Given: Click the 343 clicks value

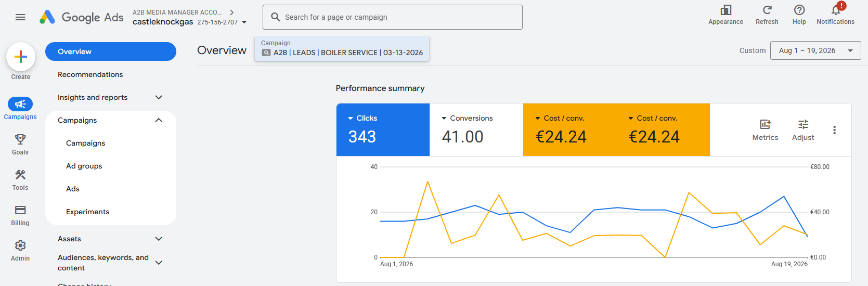Looking at the screenshot, I should 362,137.
